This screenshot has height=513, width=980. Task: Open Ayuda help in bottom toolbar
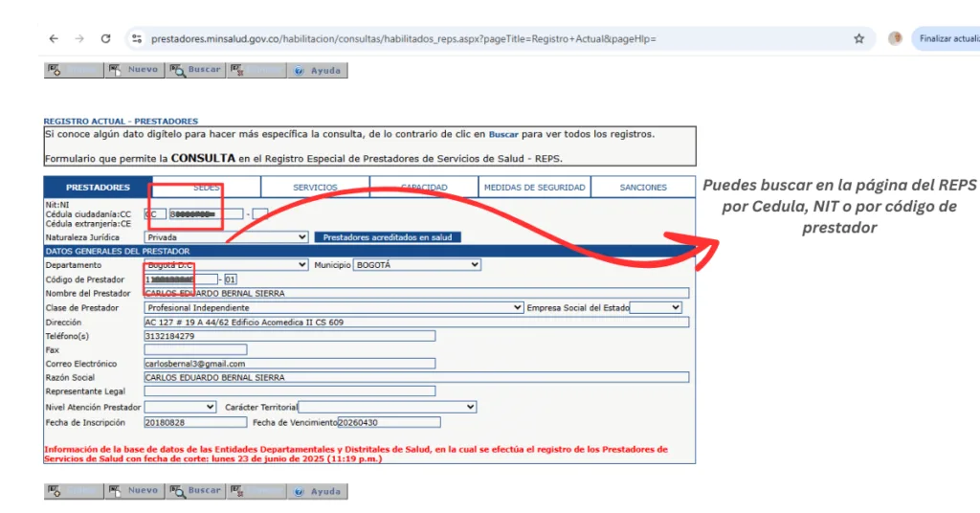[317, 491]
